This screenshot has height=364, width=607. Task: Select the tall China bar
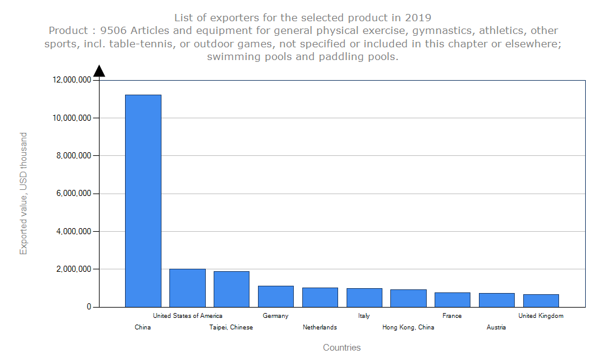143,200
